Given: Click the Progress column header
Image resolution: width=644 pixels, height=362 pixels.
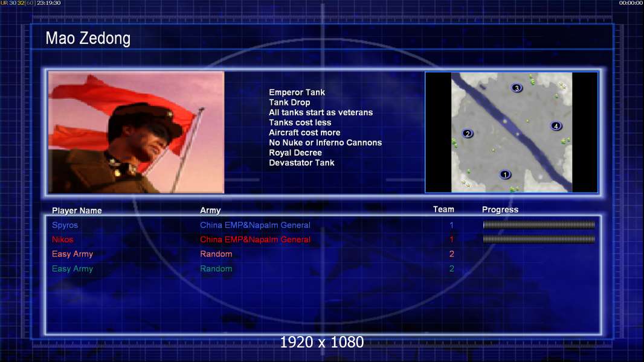Looking at the screenshot, I should (x=500, y=210).
